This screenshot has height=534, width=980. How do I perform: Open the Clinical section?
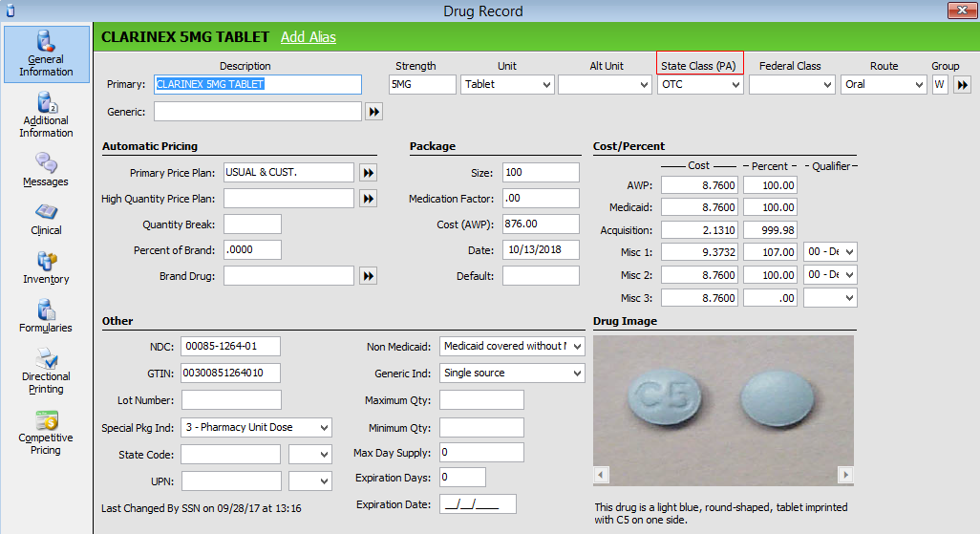click(46, 219)
